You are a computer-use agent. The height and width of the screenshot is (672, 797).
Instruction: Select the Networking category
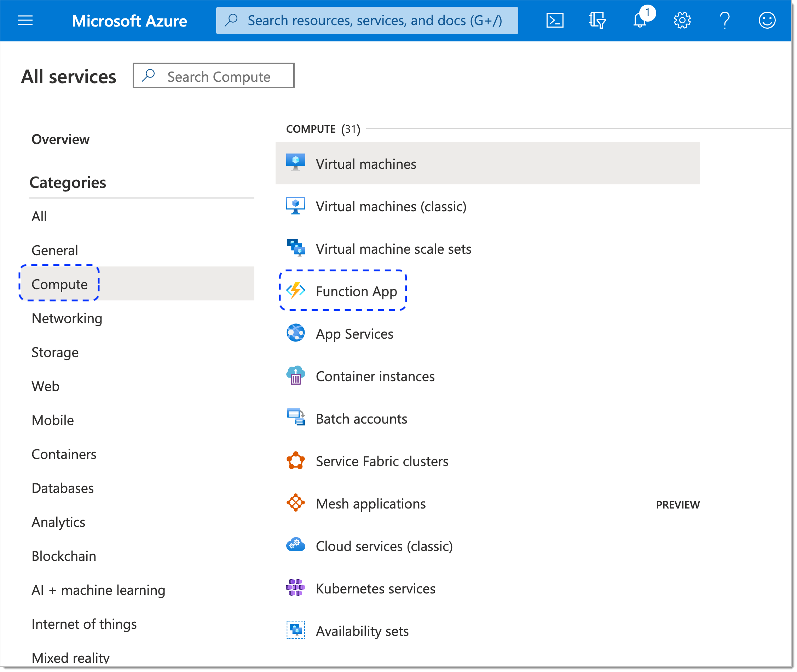67,318
